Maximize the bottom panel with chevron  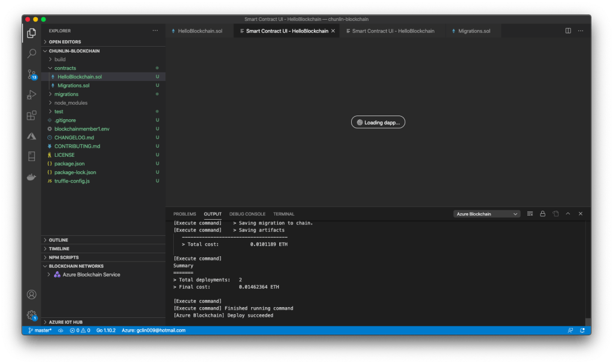pos(567,214)
